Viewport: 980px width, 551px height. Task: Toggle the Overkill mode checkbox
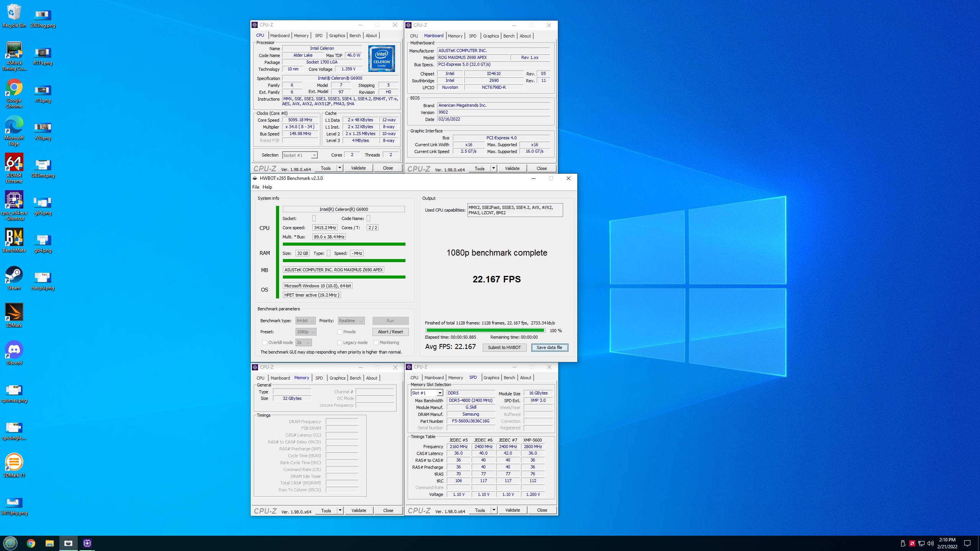265,342
